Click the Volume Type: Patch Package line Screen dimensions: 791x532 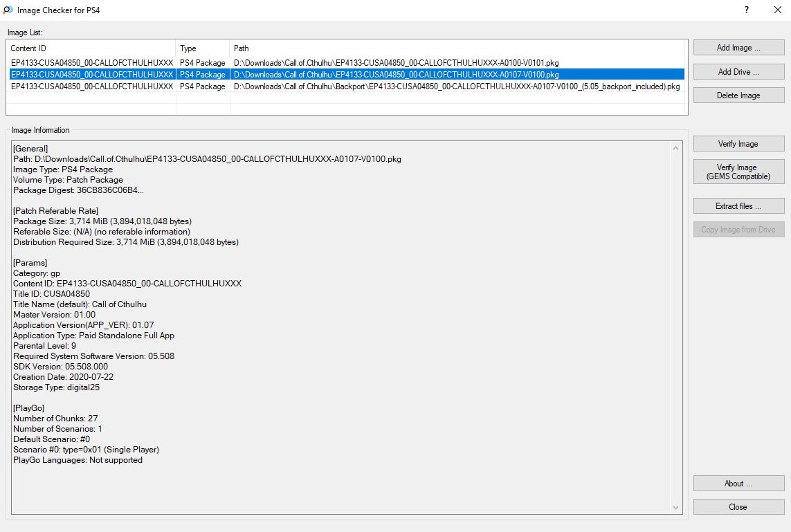tap(68, 179)
